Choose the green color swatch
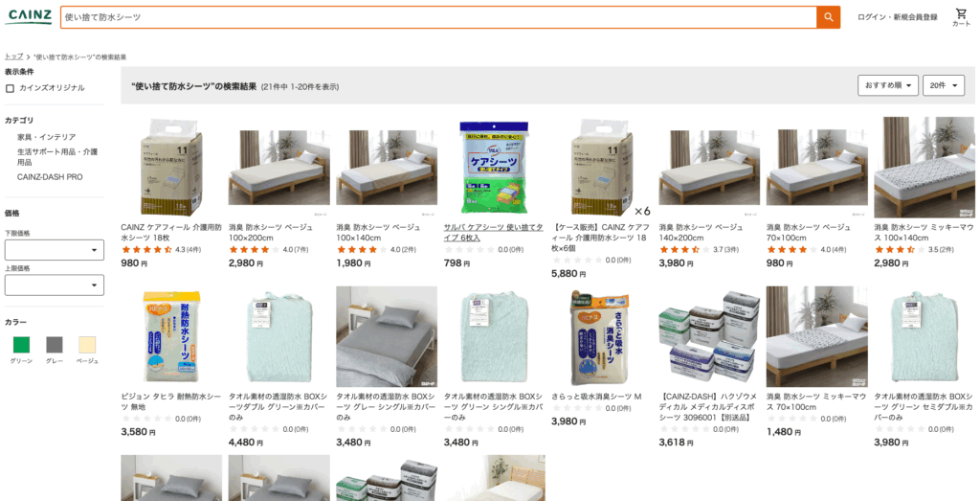The image size is (980, 501). pos(21,345)
